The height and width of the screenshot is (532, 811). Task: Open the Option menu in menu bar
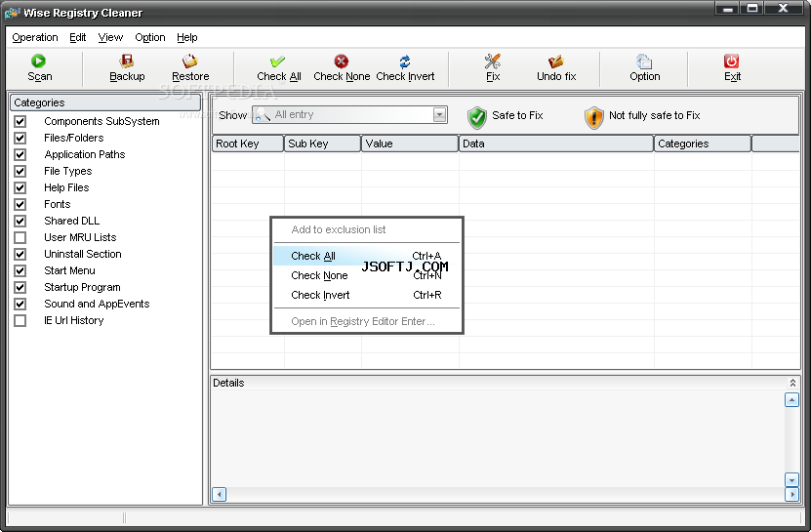coord(150,37)
